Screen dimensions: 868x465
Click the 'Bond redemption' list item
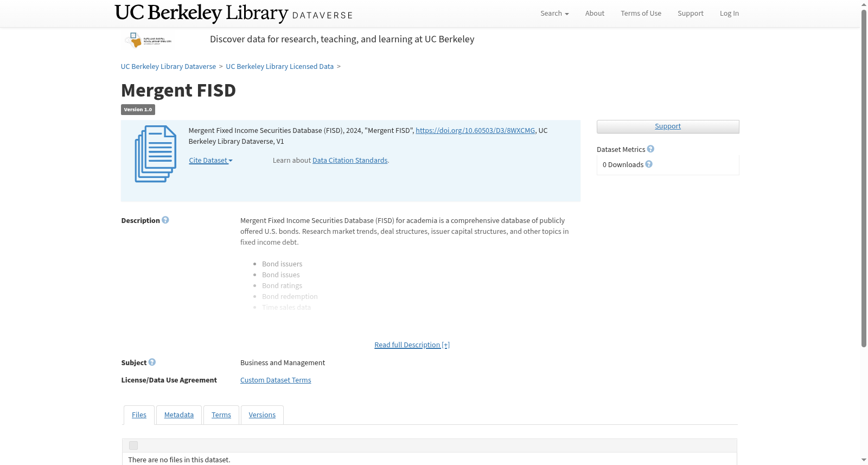click(290, 297)
